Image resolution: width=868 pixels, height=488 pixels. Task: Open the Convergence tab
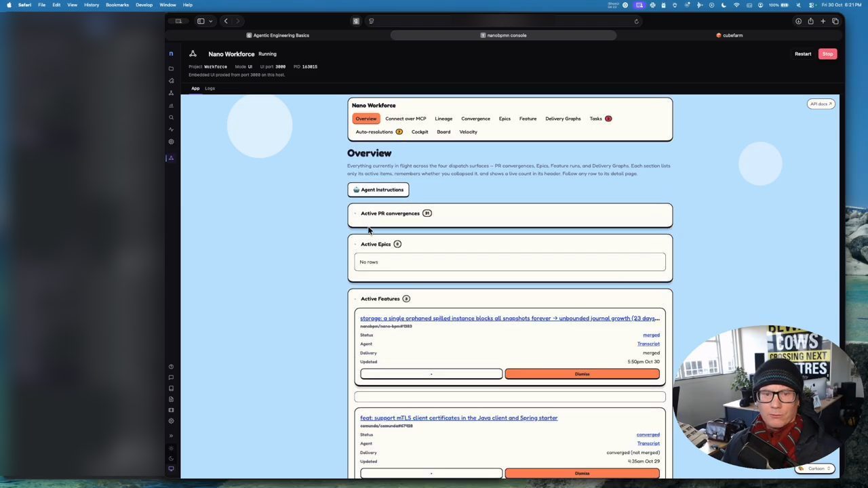tap(475, 119)
